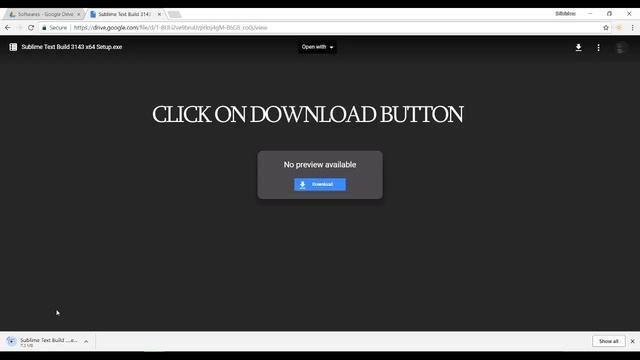Go back with the browser back arrow
The width and height of the screenshot is (640, 360).
8,28
